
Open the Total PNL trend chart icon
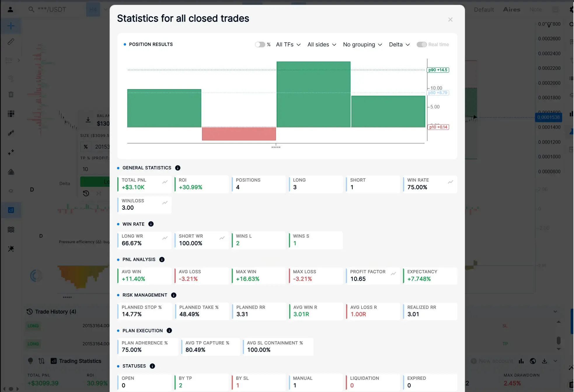(x=165, y=182)
